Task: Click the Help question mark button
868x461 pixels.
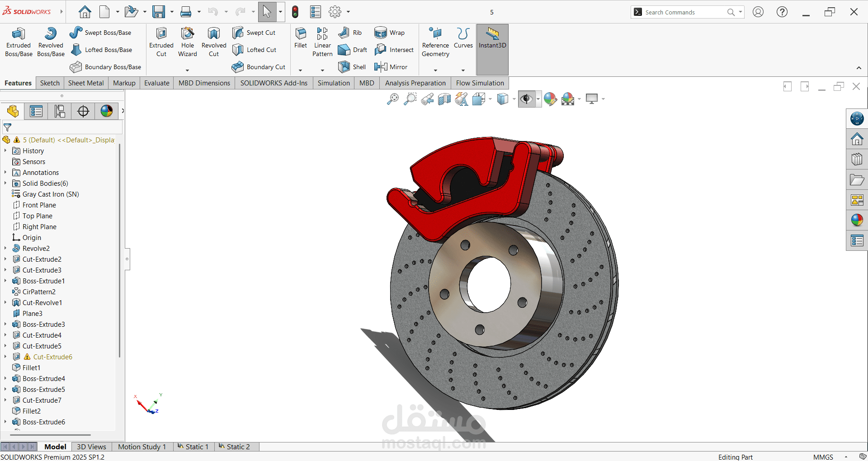Action: pos(782,12)
